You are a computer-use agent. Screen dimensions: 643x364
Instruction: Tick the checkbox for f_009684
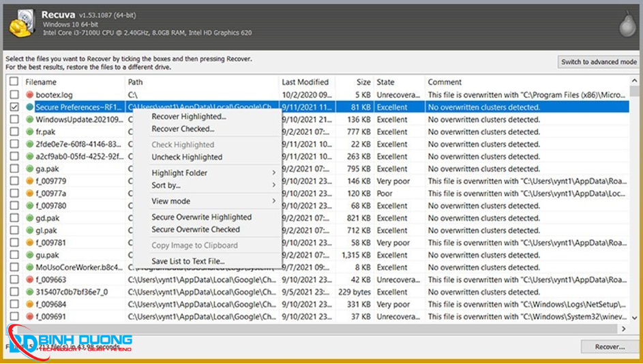coord(14,304)
